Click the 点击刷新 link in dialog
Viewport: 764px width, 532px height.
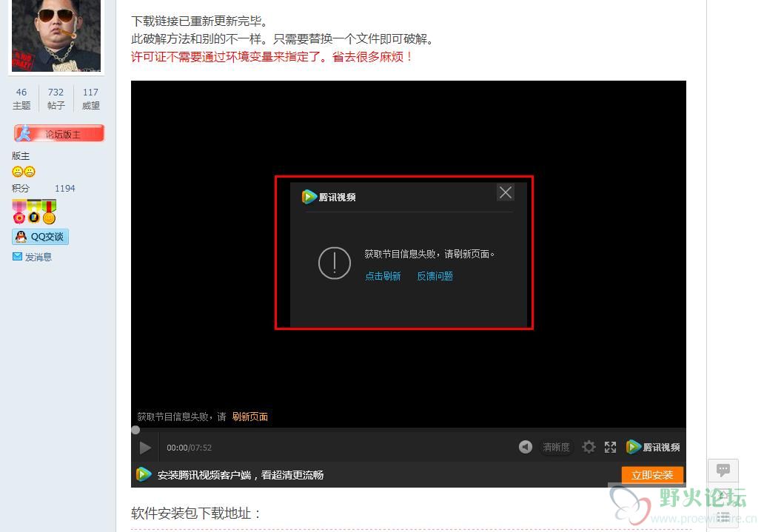point(383,276)
